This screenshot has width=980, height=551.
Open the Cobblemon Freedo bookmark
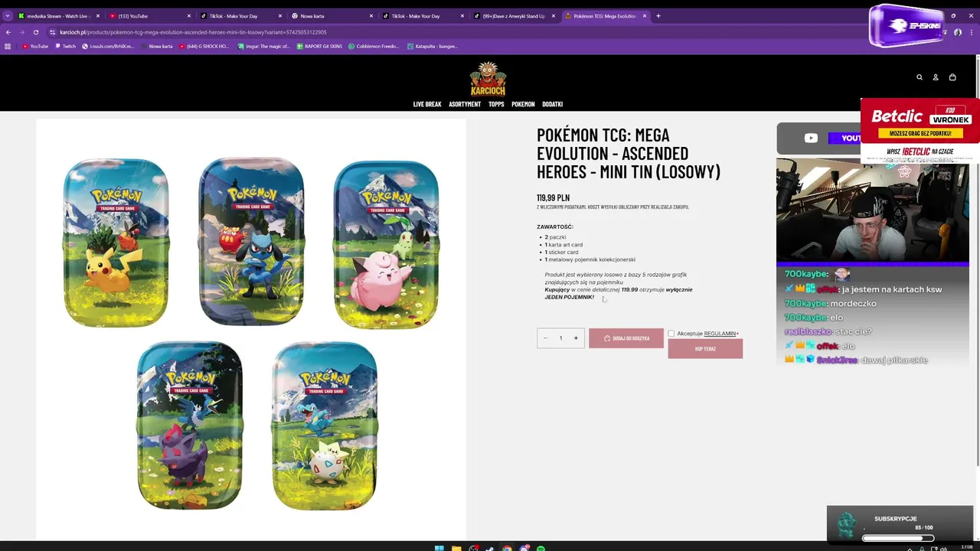pyautogui.click(x=374, y=47)
